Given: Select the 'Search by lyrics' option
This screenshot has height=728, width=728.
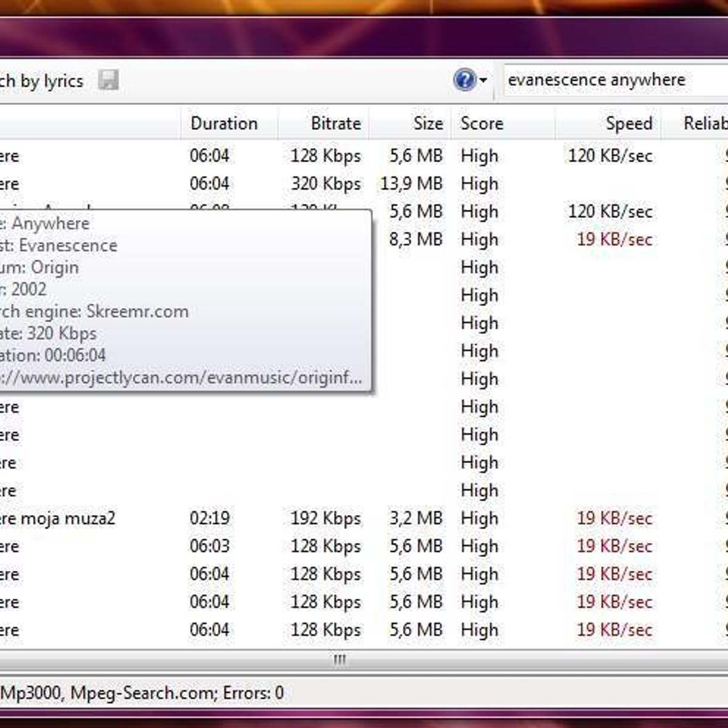Looking at the screenshot, I should point(41,81).
